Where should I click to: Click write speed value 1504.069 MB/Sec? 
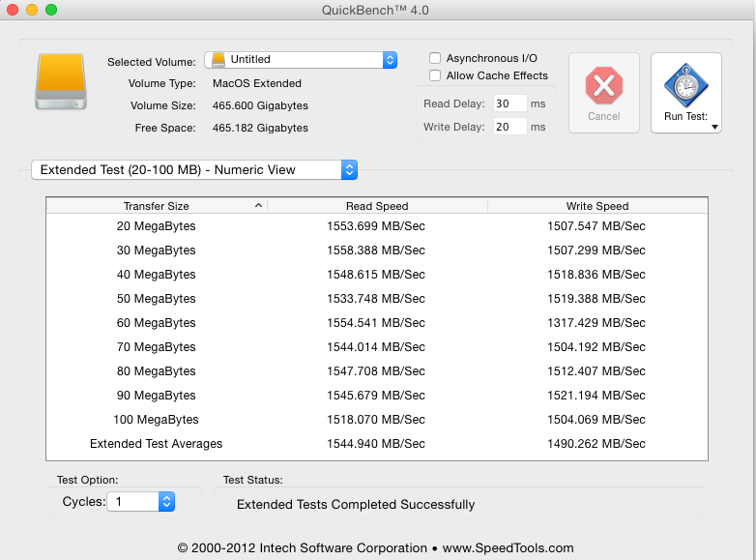596,419
